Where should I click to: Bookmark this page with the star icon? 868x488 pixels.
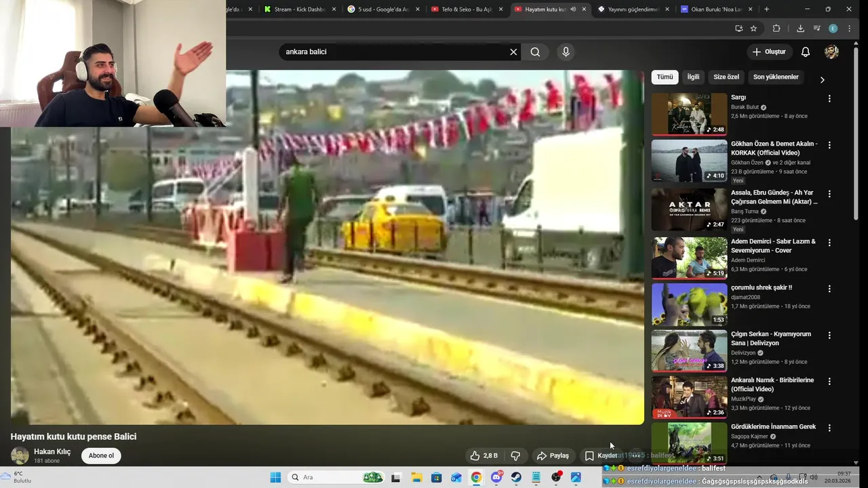tap(753, 28)
